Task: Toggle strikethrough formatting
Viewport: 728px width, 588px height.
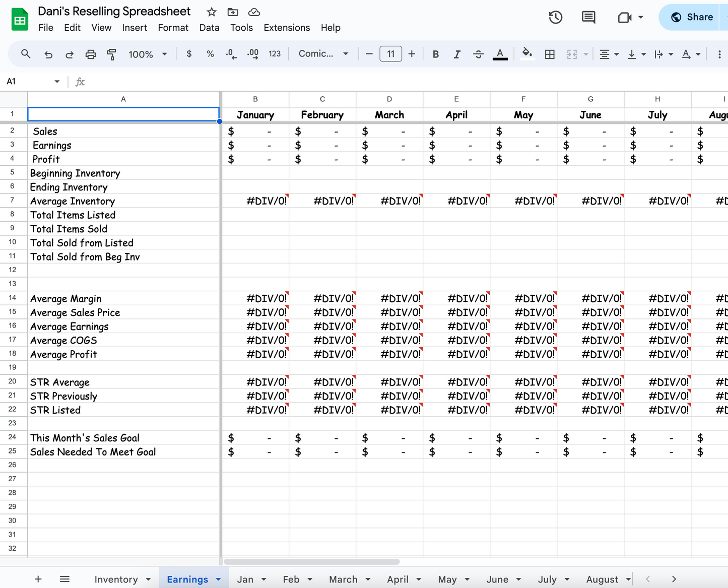Action: [478, 54]
